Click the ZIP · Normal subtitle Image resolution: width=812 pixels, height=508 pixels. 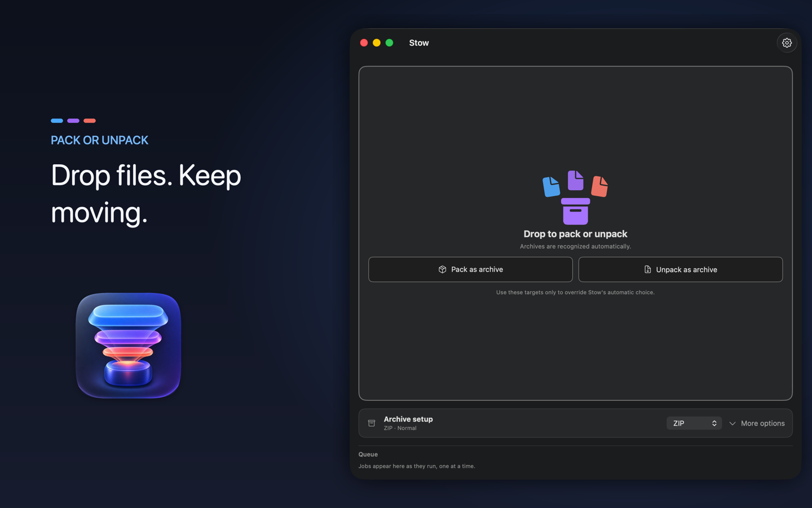pyautogui.click(x=400, y=428)
